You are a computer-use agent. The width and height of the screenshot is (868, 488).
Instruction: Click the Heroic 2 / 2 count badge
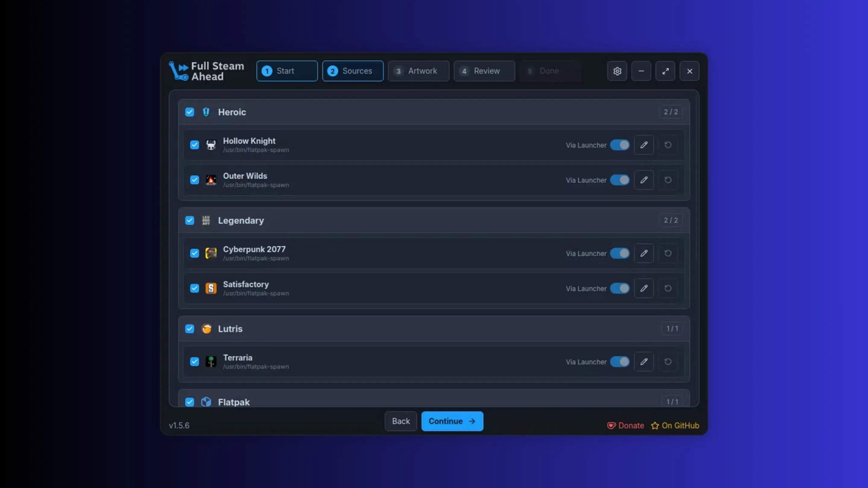click(671, 112)
